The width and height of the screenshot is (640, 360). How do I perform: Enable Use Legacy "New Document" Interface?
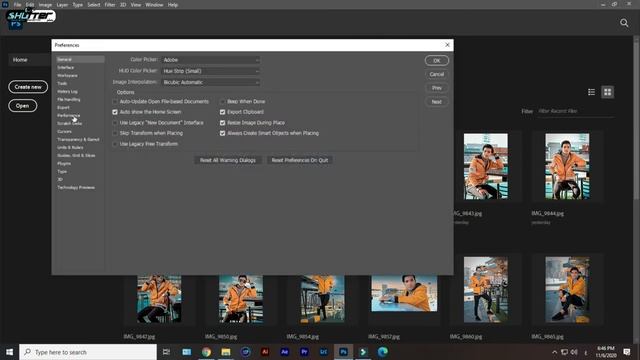[115, 123]
